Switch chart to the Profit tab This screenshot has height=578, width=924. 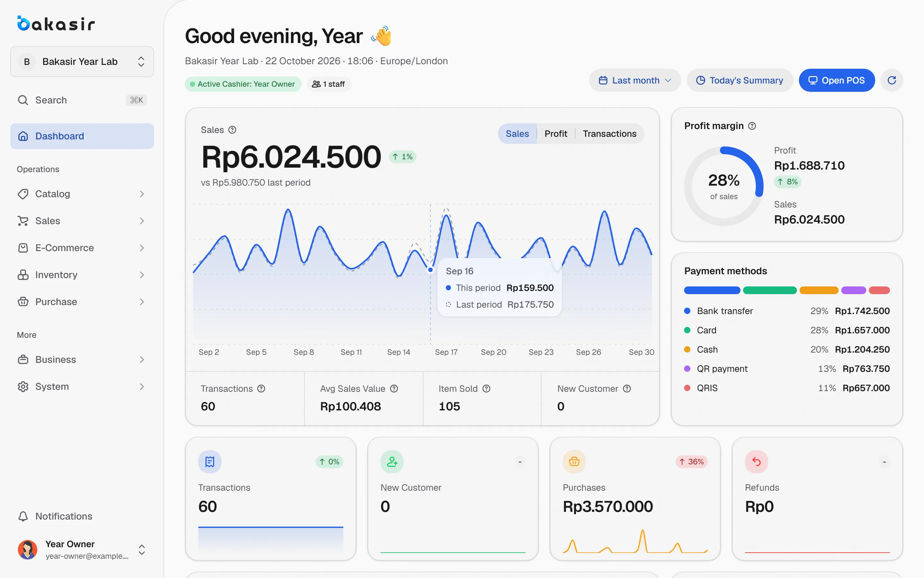coord(556,134)
